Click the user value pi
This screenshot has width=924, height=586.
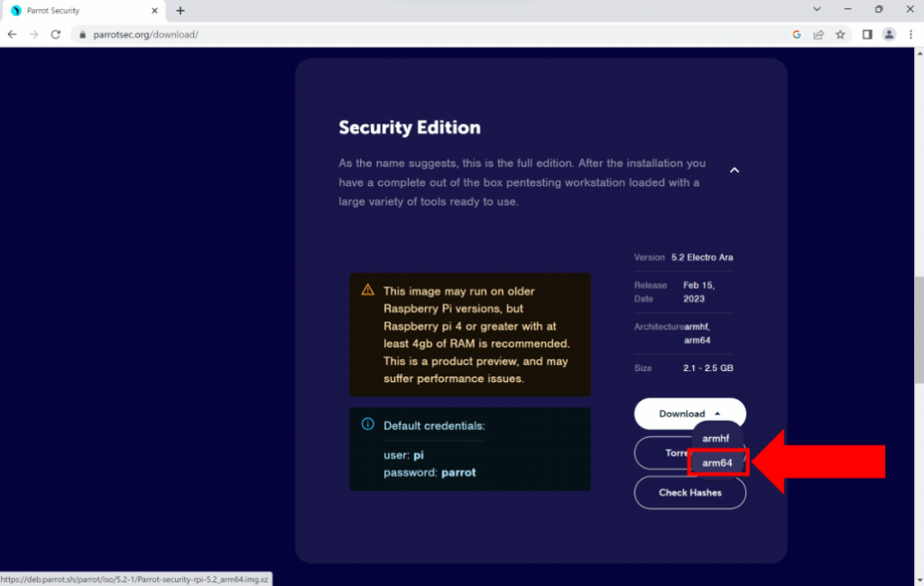coord(419,455)
